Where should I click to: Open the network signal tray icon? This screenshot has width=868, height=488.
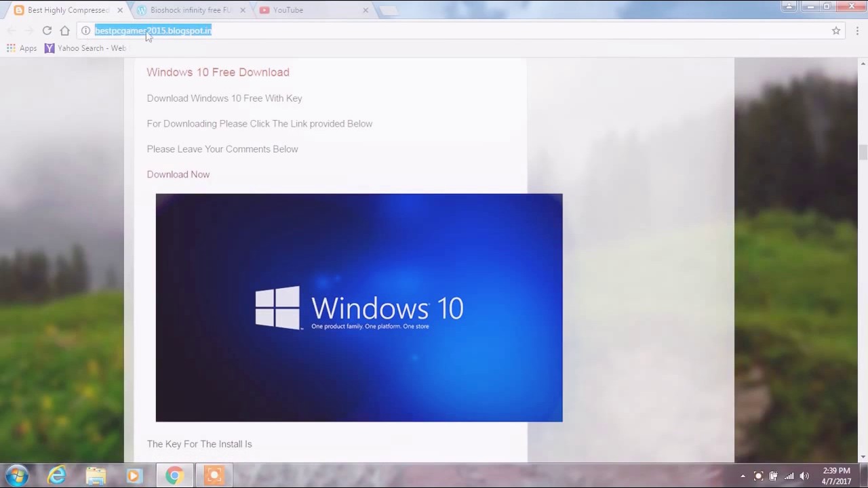click(789, 476)
